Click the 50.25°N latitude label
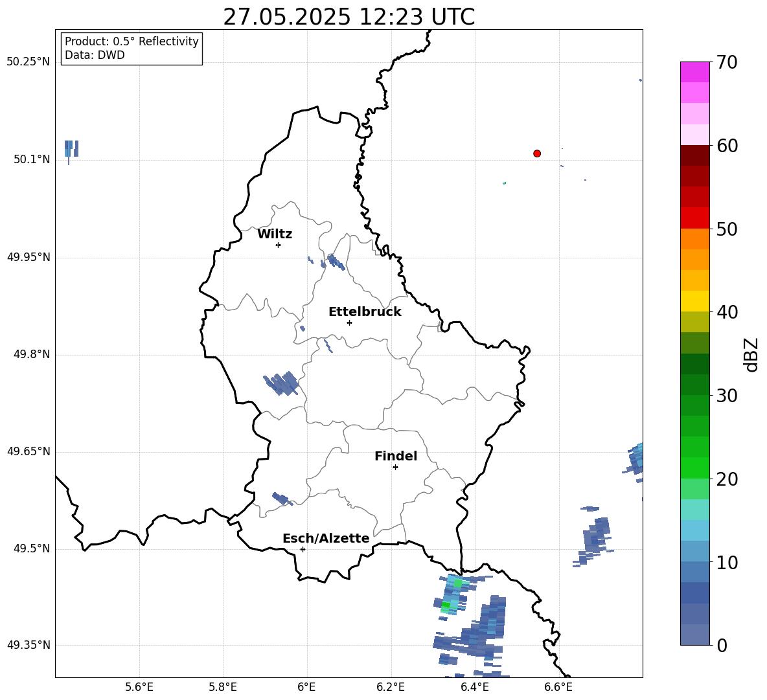Viewport: 767px width, 700px height. coord(29,62)
